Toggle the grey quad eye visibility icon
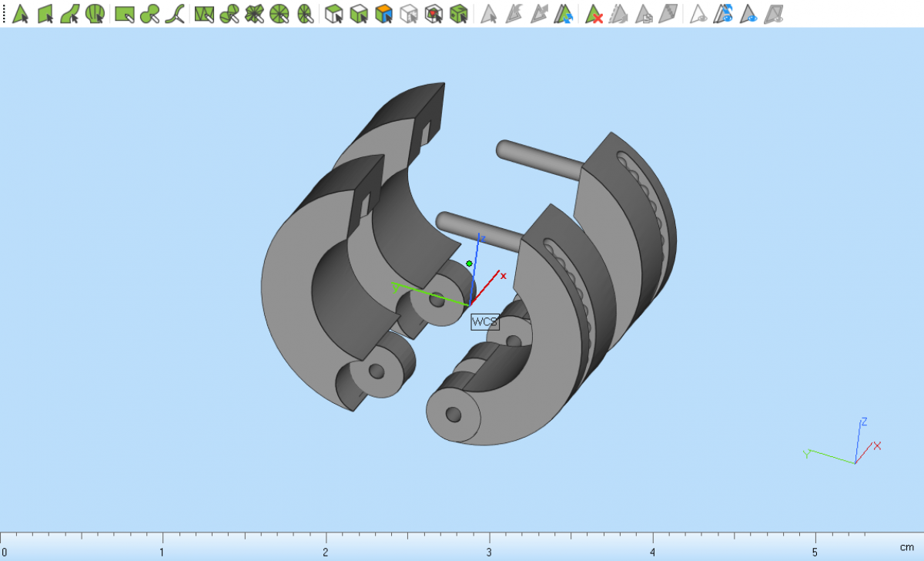 pos(775,13)
